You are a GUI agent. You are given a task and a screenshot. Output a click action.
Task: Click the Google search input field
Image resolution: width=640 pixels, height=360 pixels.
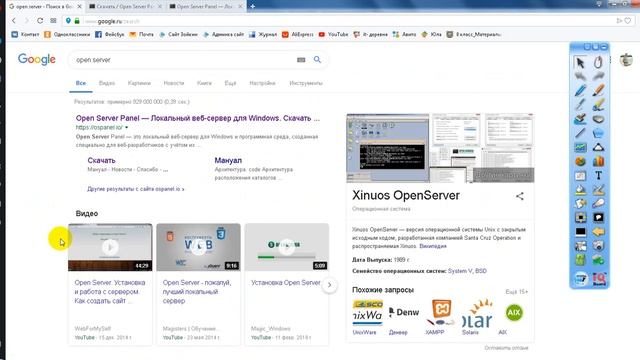point(184,60)
